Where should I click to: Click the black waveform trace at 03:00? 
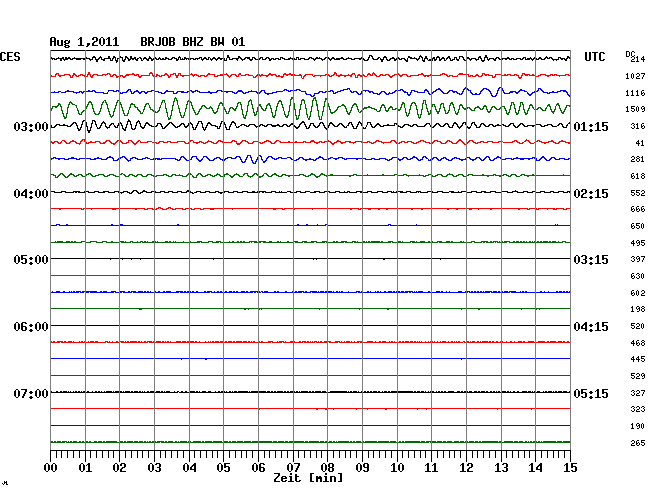pos(310,125)
